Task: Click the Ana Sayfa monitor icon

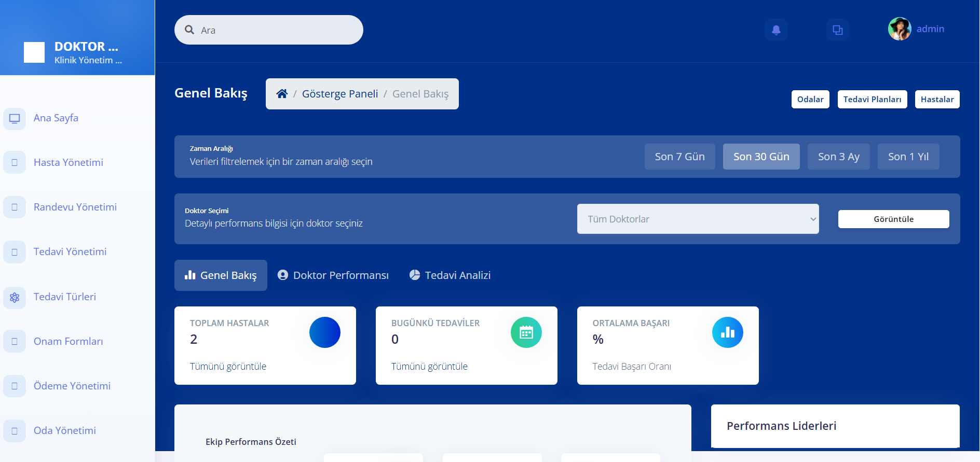Action: click(15, 118)
